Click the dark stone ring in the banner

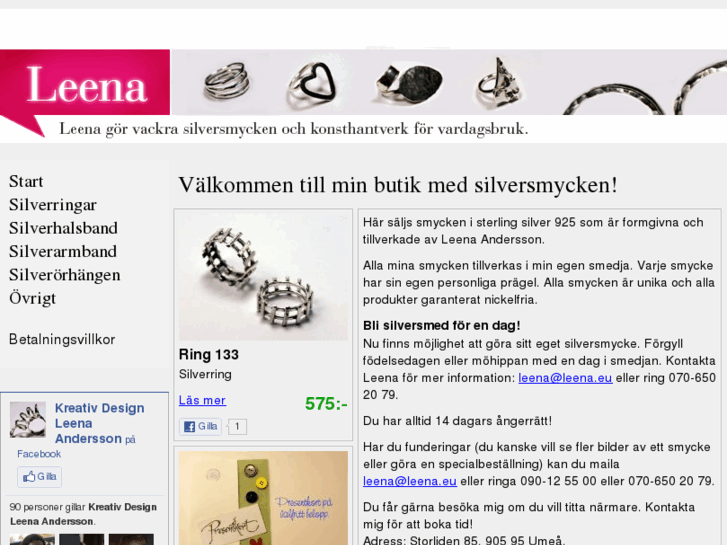point(408,84)
